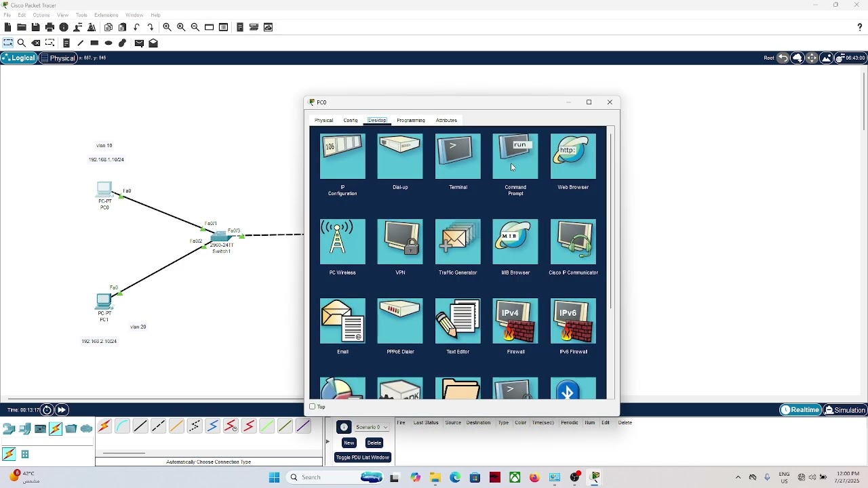Choose the copper cross-over dashed cable
The width and height of the screenshot is (868, 488).
coord(158,426)
